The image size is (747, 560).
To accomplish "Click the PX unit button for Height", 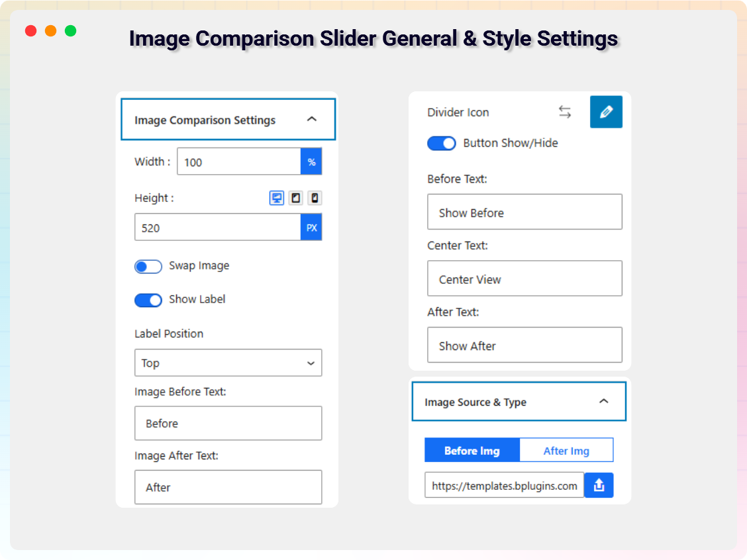I will pos(311,227).
